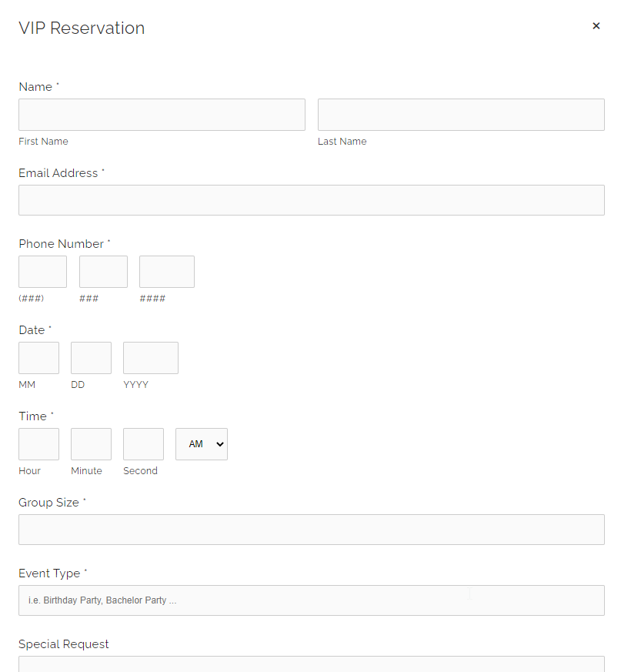
Task: Focus the Email Address field
Action: pos(311,200)
